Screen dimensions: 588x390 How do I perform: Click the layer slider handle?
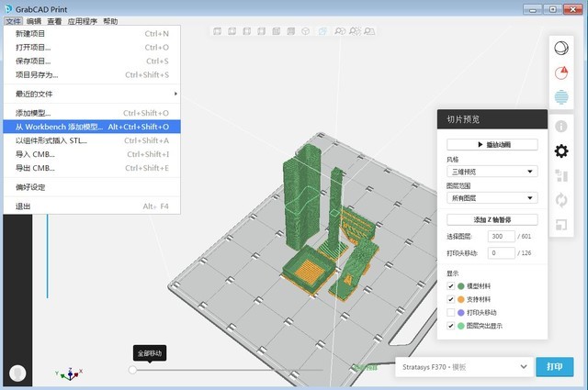(132, 370)
